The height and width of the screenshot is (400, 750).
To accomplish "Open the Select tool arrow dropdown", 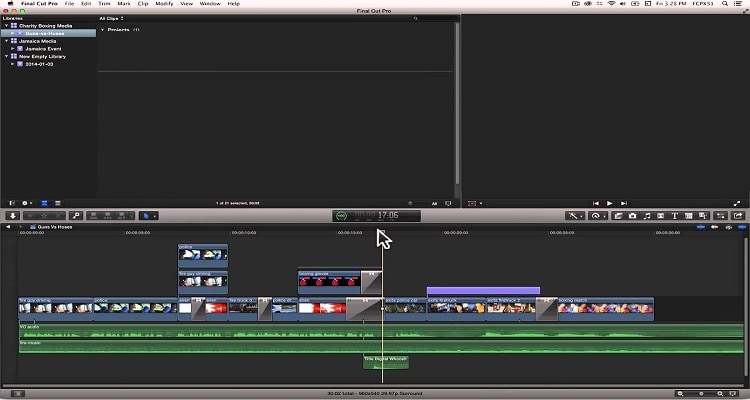I will tap(148, 216).
